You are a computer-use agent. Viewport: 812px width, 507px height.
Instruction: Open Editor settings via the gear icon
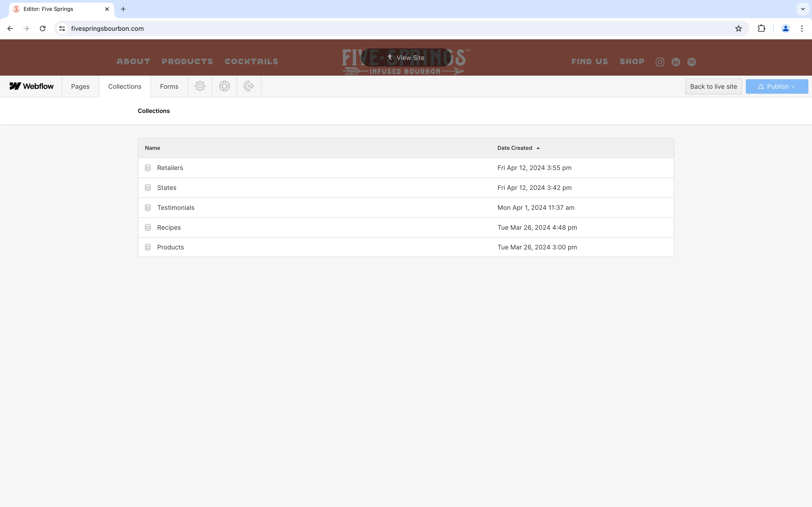coord(200,86)
